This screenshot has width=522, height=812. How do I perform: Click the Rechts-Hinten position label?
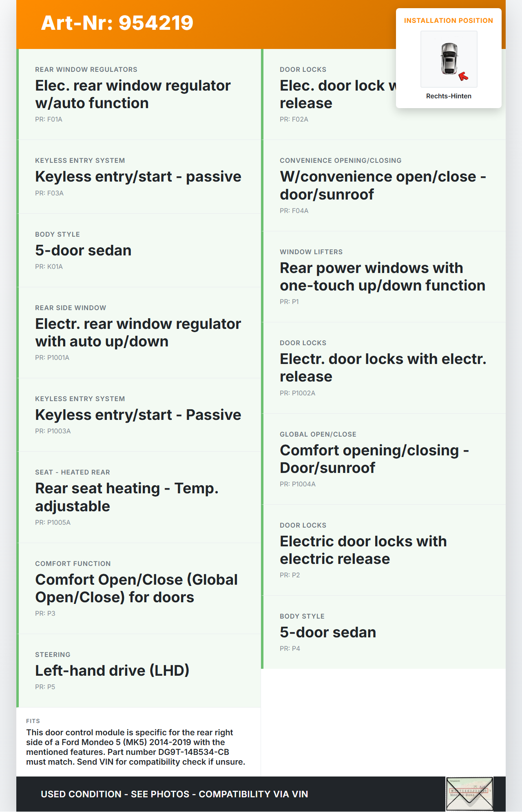point(449,96)
